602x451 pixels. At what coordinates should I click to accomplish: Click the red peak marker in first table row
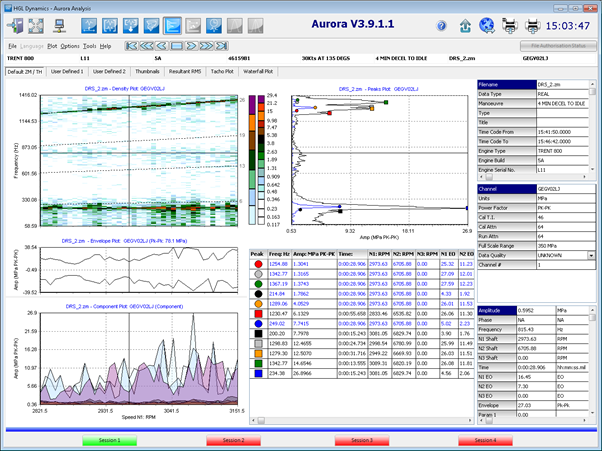(257, 262)
